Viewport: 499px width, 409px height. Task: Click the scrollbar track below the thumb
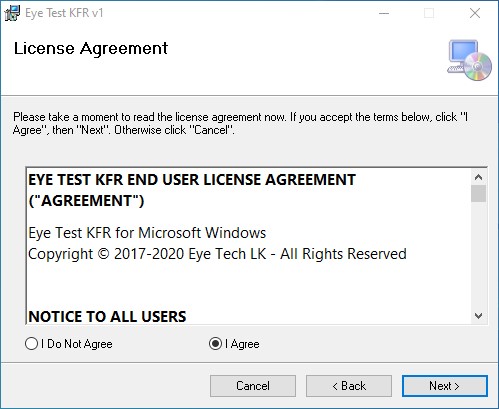pos(479,255)
